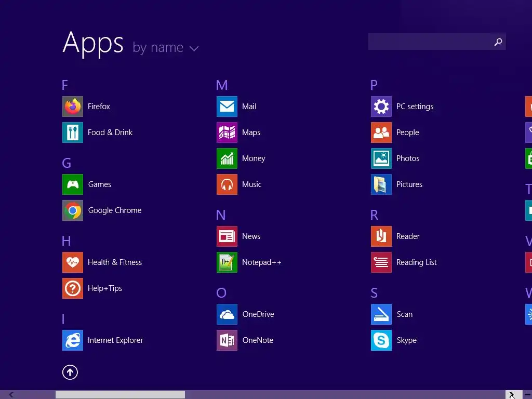
Task: Click the scrollbar left arrow
Action: tap(11, 395)
